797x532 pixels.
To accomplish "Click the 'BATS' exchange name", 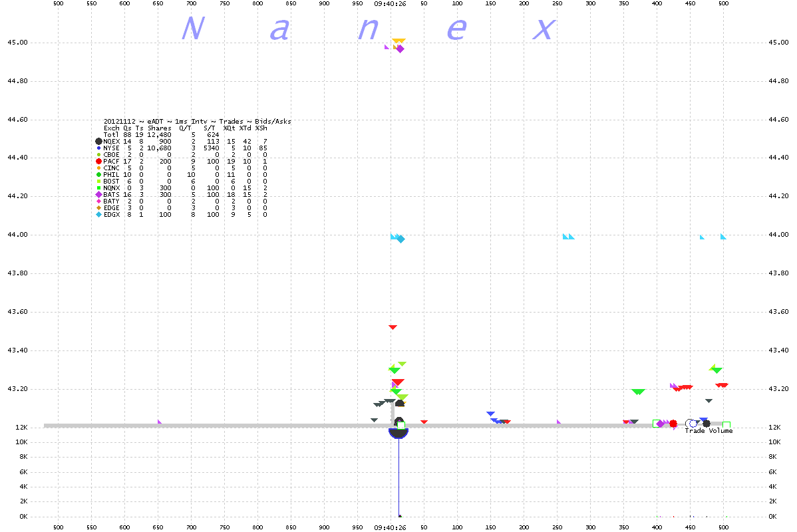I will (111, 195).
